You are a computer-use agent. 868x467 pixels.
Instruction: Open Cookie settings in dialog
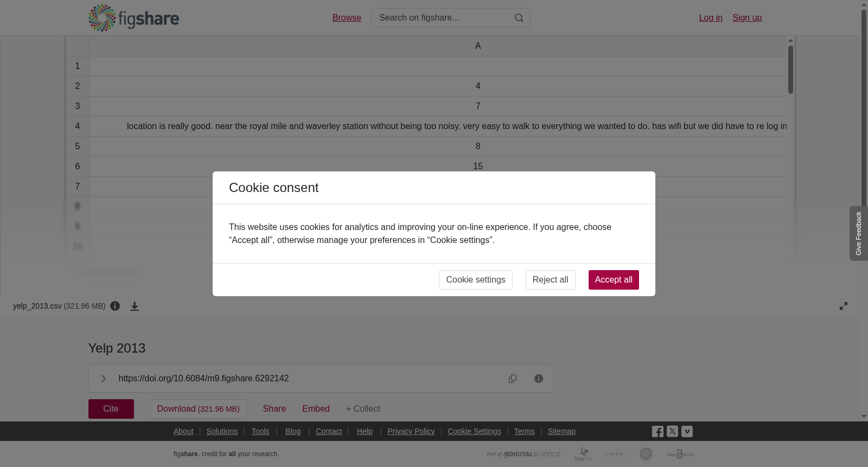[x=476, y=280]
